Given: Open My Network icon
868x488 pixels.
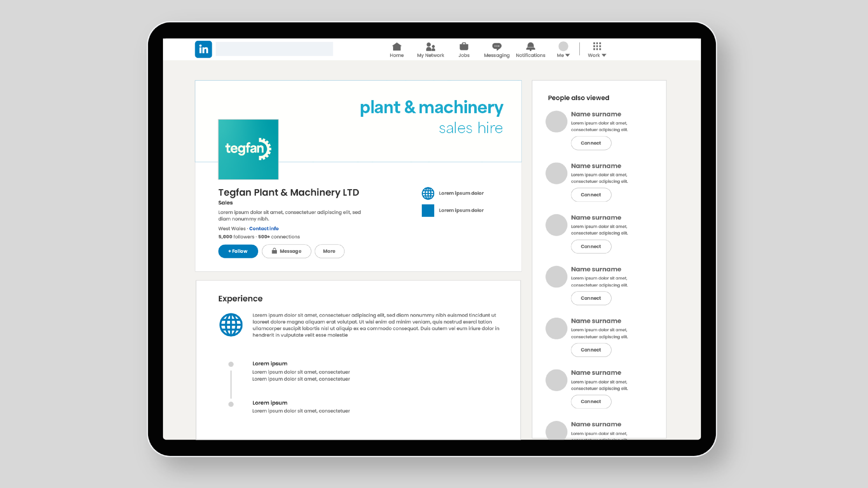Looking at the screenshot, I should [x=430, y=47].
